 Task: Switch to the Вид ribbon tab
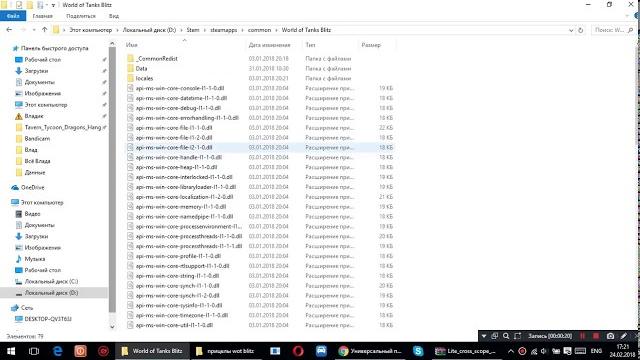coord(114,16)
